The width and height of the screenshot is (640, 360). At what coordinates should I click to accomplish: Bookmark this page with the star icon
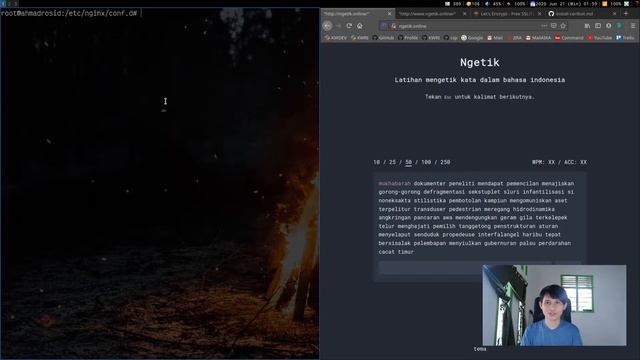coord(563,25)
